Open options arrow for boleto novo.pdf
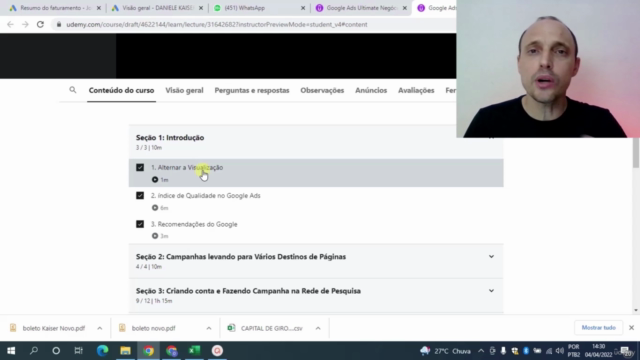Screen dimensions: 640x360 (x=209, y=328)
